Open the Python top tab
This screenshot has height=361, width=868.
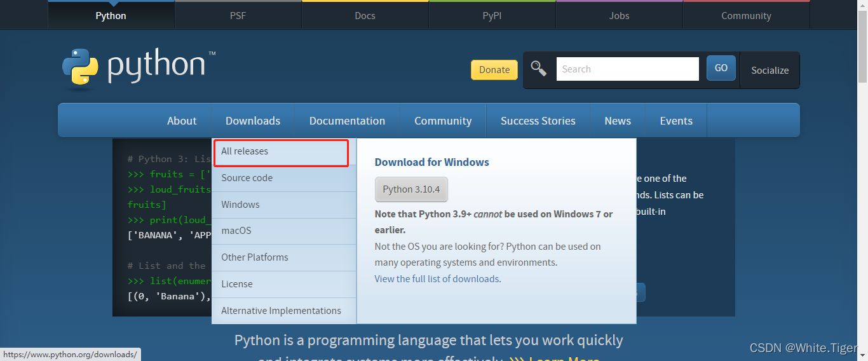click(111, 15)
